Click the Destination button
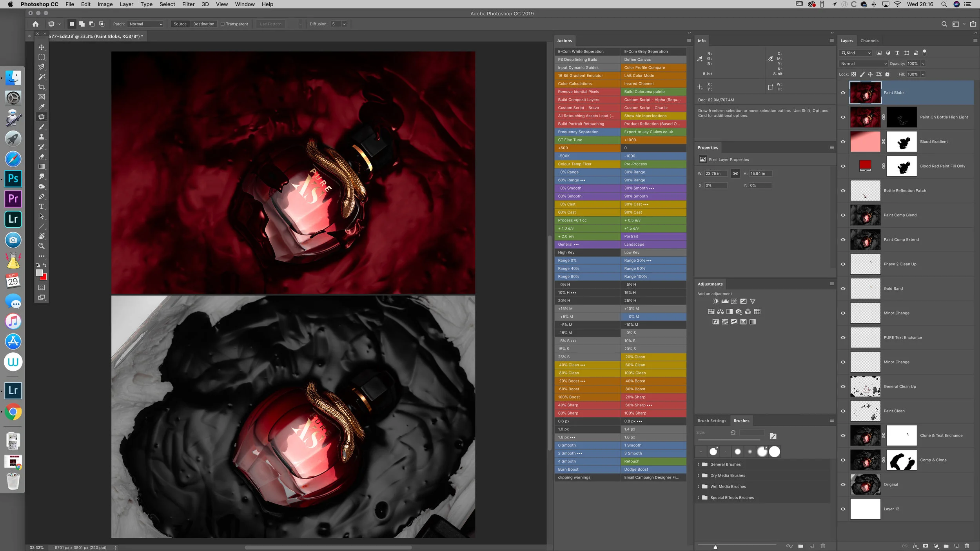The image size is (980, 551). 204,24
